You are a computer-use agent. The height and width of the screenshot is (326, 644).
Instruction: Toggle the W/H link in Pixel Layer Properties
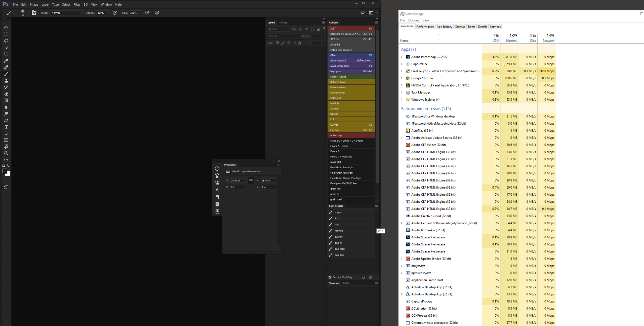[x=251, y=180]
